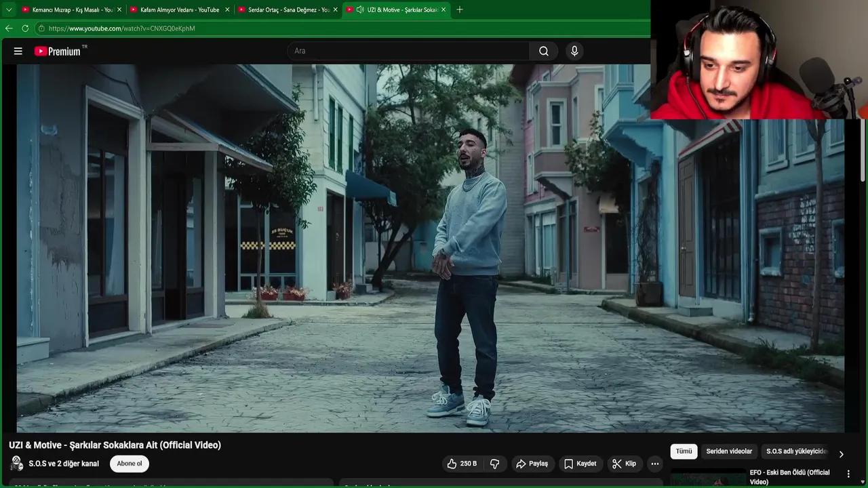The height and width of the screenshot is (488, 868).
Task: Save the video with Kaydet
Action: [580, 464]
